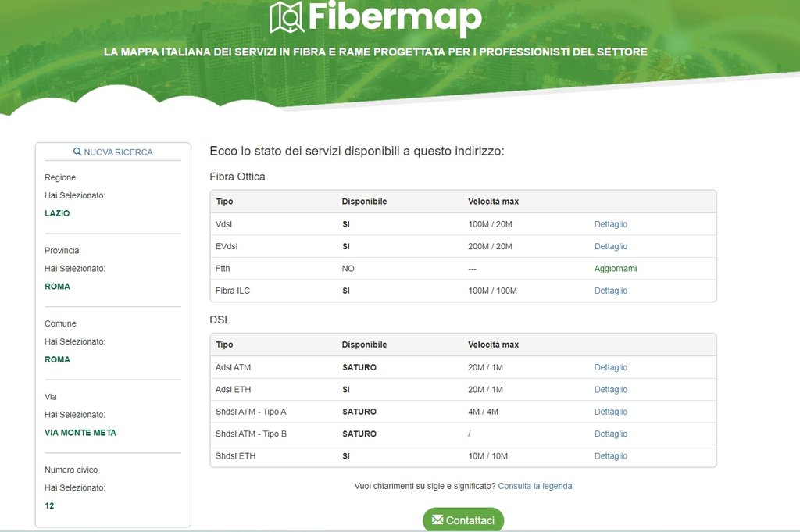Click the envelope icon on Contattaci

(437, 520)
